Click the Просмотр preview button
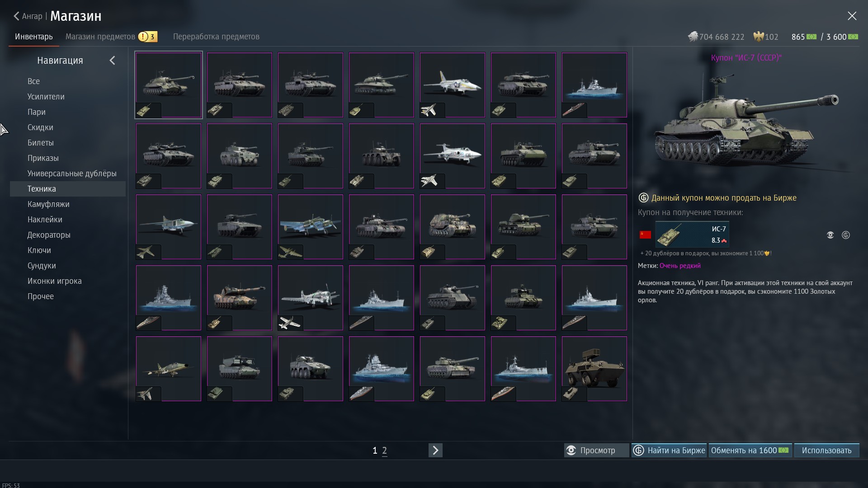Viewport: 868px width, 488px height. tap(596, 450)
